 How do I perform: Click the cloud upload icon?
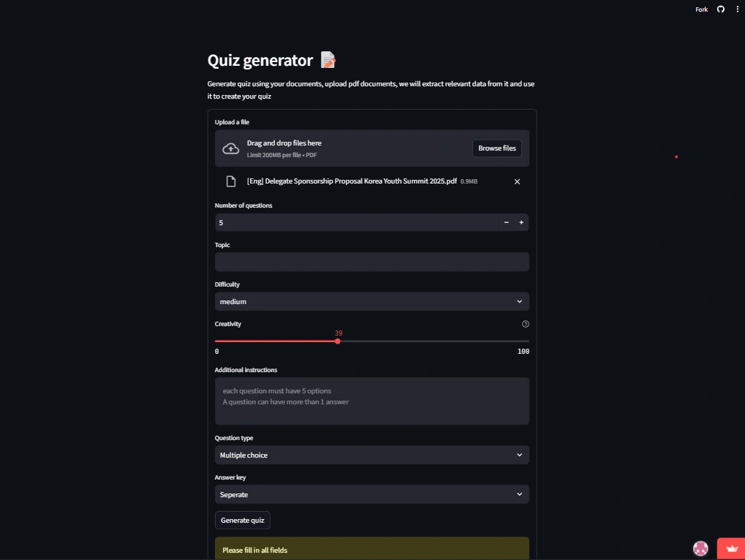pyautogui.click(x=231, y=148)
